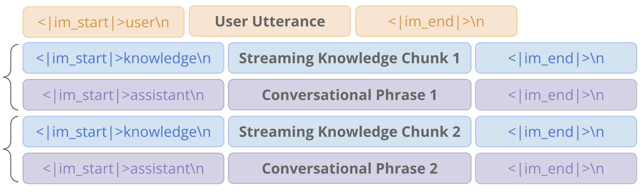Click the number 2 in Conversational Phrase 2
Viewport: 644px width, 192px height.
(433, 168)
